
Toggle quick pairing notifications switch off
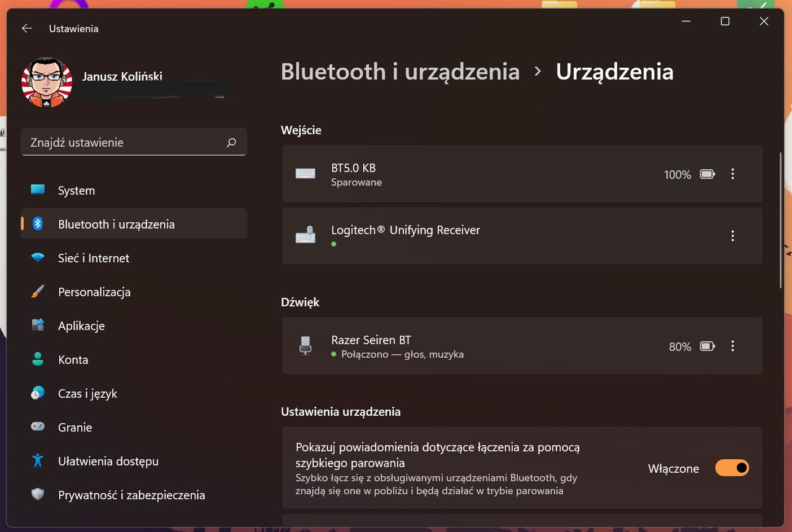click(732, 468)
